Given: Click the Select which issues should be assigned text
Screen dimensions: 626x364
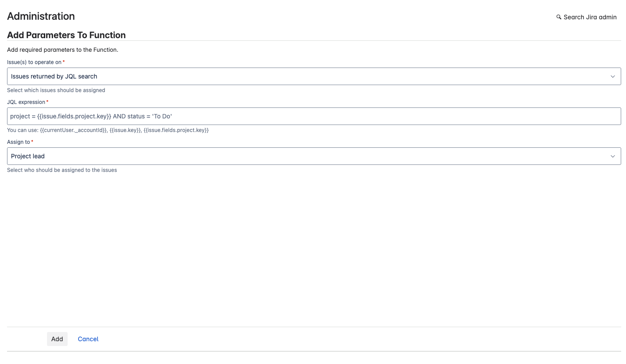Looking at the screenshot, I should 56,90.
